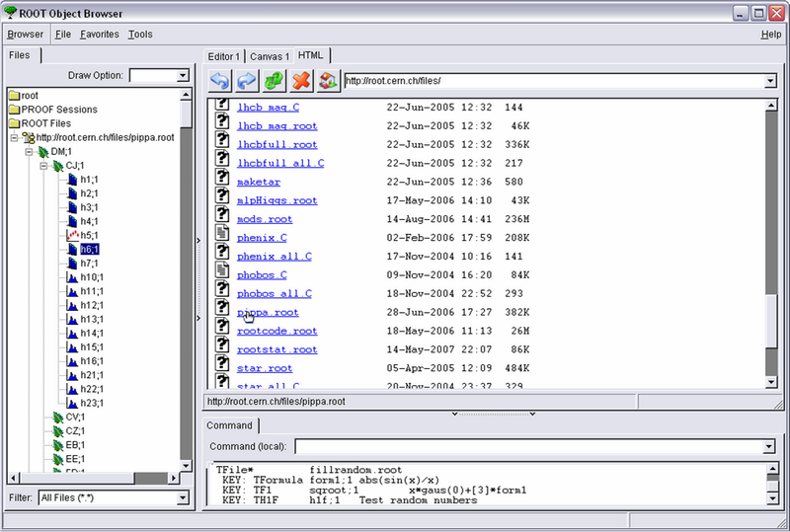Click the lower splitter arrow beside the left panel
790x532 pixels.
coord(198,318)
